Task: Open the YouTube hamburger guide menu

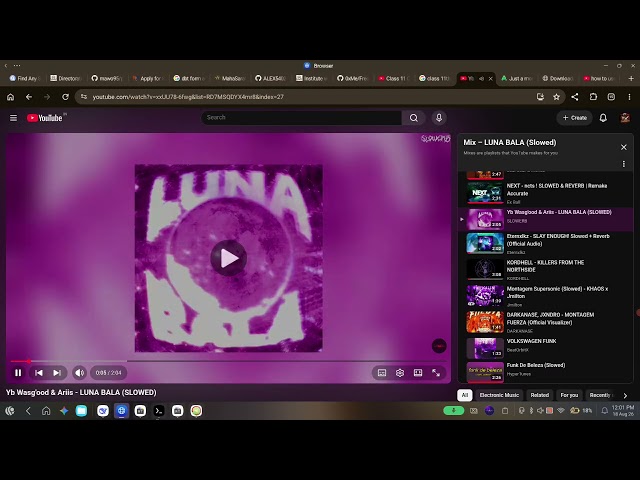Action: (x=13, y=118)
